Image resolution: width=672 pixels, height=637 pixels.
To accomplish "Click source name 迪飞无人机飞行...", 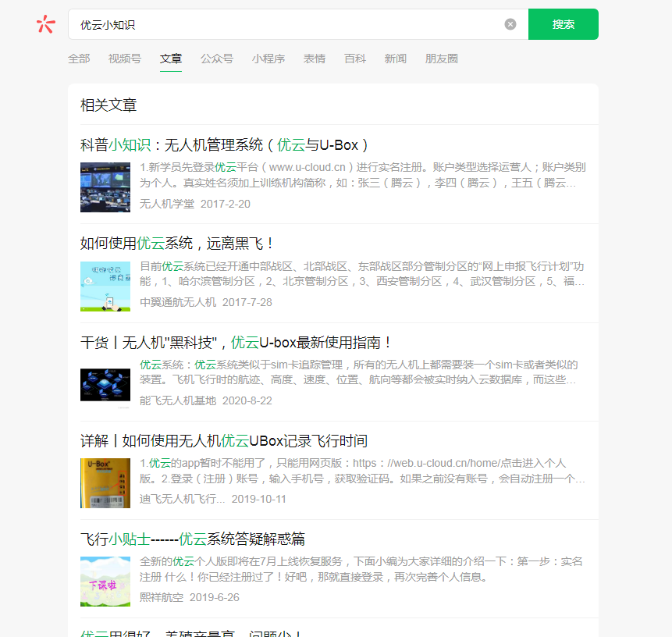I will tap(182, 499).
